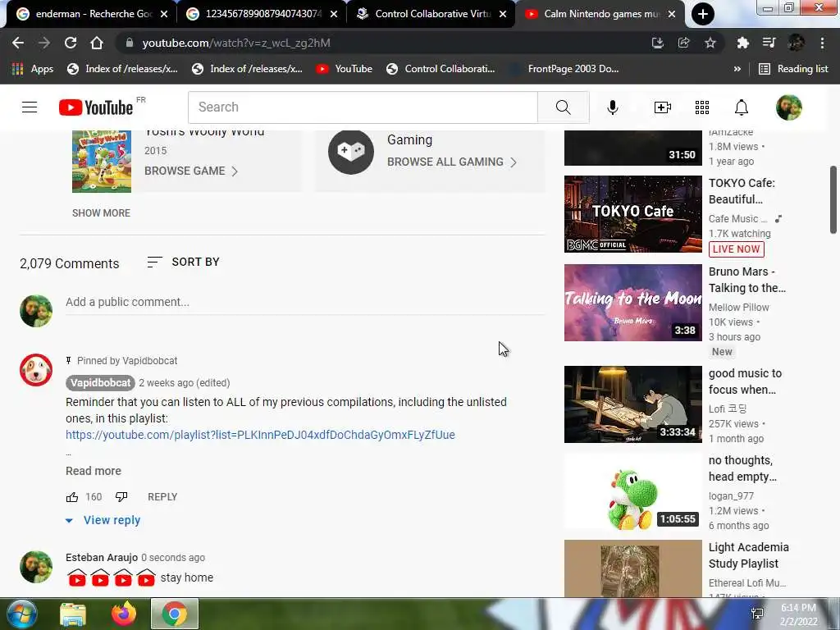Click the YouTube search input field

pos(363,107)
